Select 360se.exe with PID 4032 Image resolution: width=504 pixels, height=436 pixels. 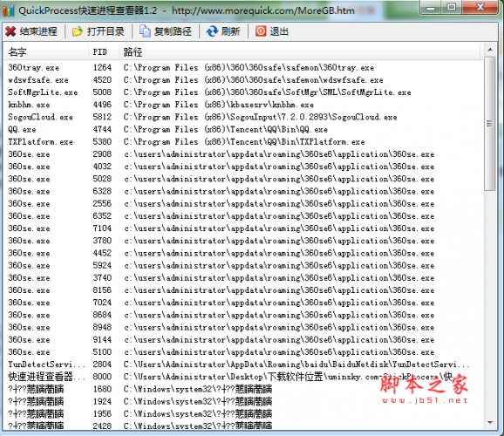click(x=243, y=167)
